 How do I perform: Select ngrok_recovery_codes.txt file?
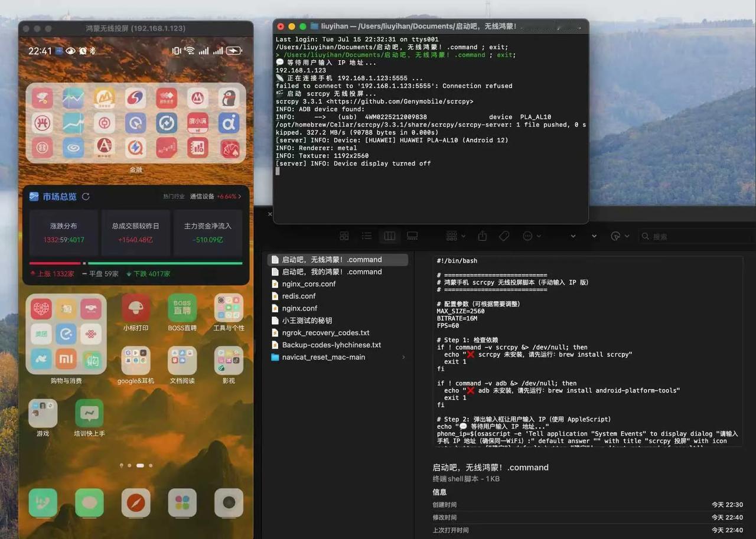[338, 333]
